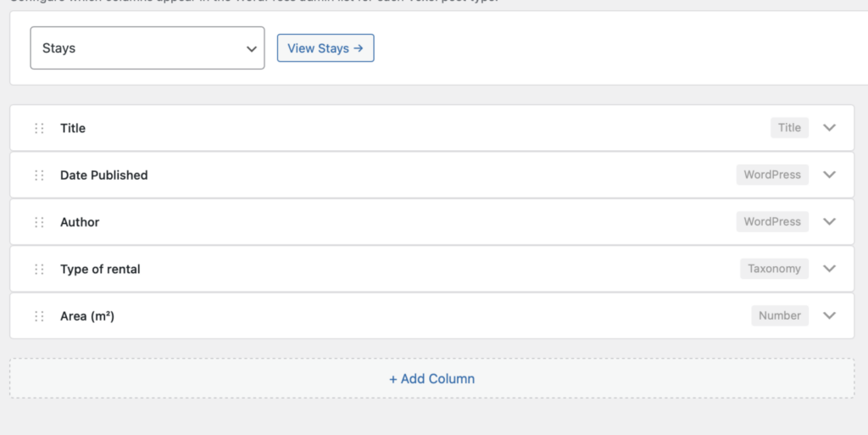
Task: Select the Area (m²) column label
Action: coord(87,315)
